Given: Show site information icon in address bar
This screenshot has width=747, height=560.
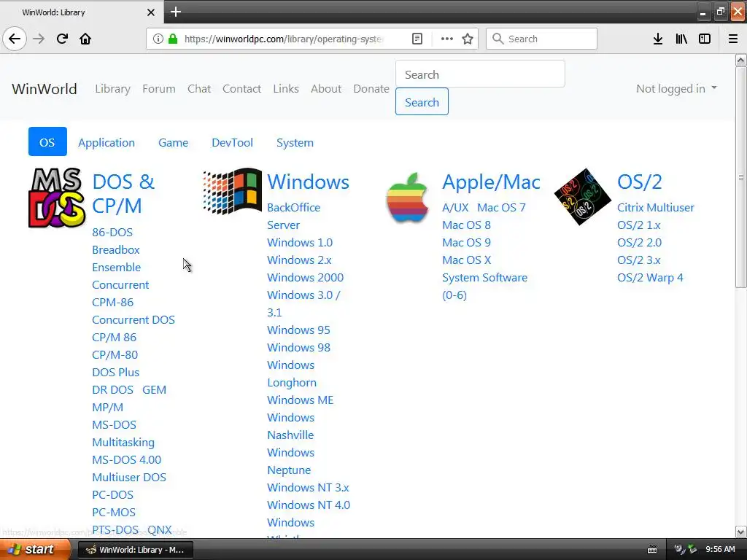Looking at the screenshot, I should 158,39.
